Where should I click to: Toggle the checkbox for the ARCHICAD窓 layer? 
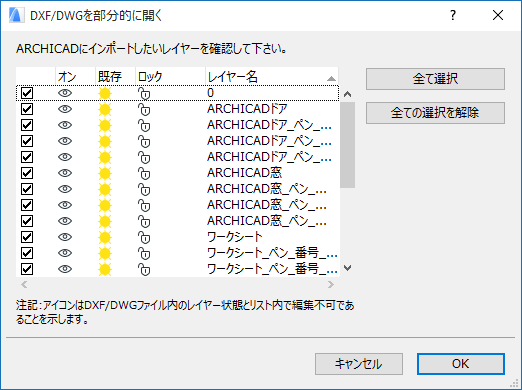27,173
